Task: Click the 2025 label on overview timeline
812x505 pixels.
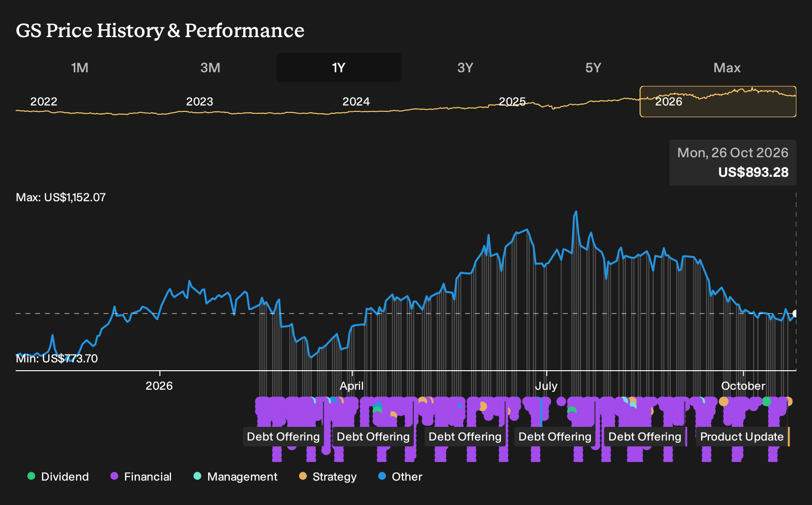Action: [513, 102]
